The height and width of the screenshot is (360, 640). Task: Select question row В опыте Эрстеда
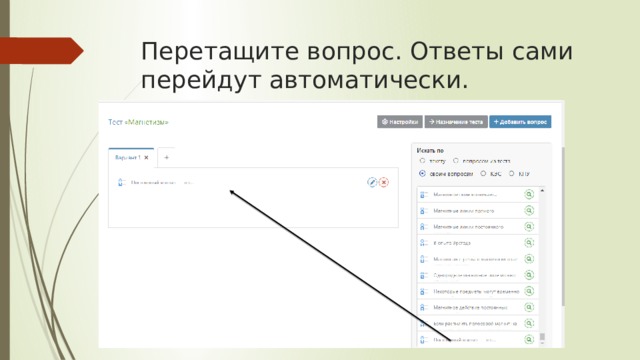tap(478, 243)
